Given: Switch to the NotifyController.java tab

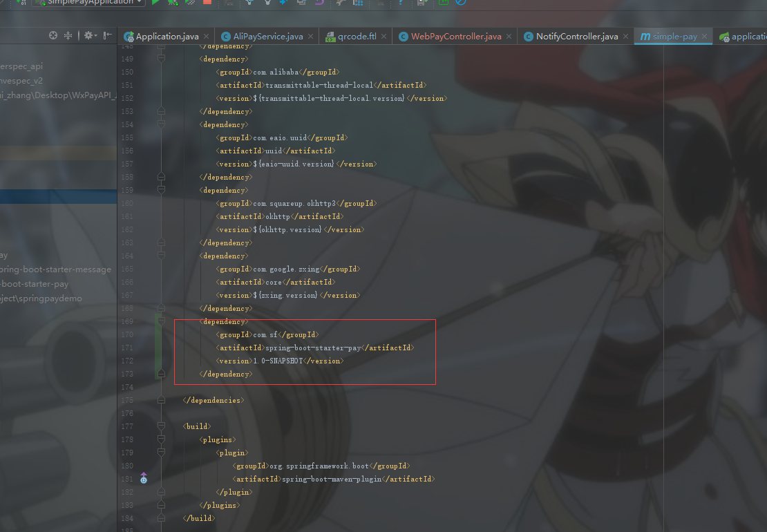Looking at the screenshot, I should [577, 36].
